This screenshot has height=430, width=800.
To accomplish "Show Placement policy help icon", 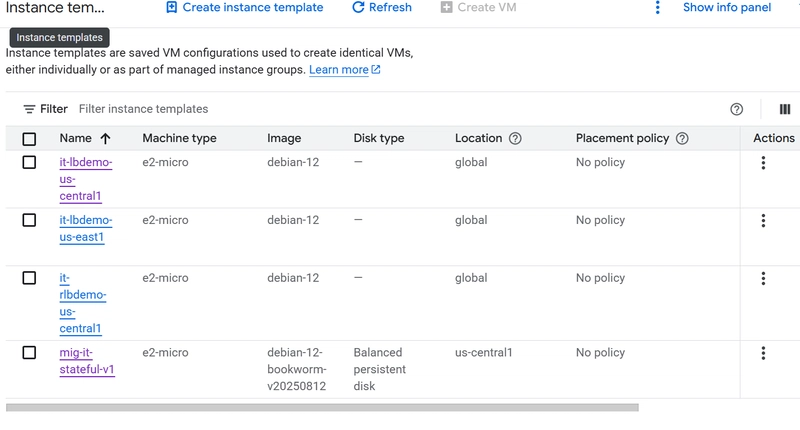I will click(x=682, y=139).
